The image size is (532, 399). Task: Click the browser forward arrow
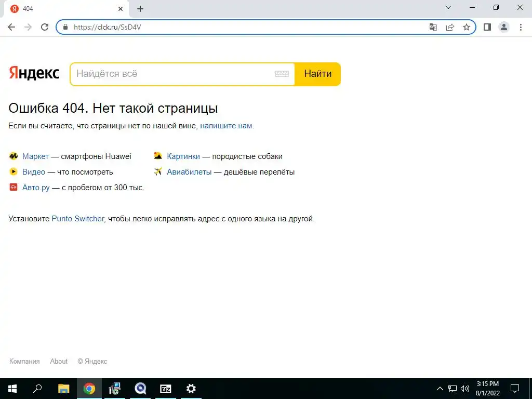(x=28, y=27)
